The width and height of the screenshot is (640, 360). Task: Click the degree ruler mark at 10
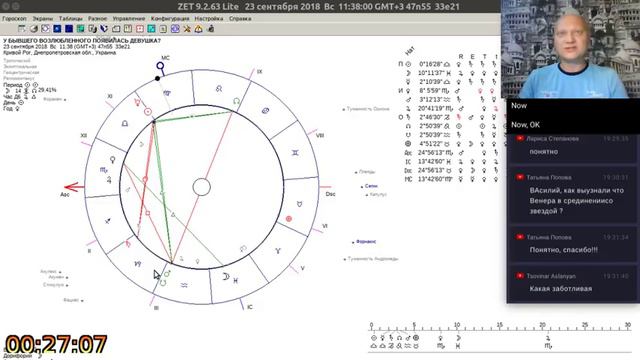click(x=457, y=325)
